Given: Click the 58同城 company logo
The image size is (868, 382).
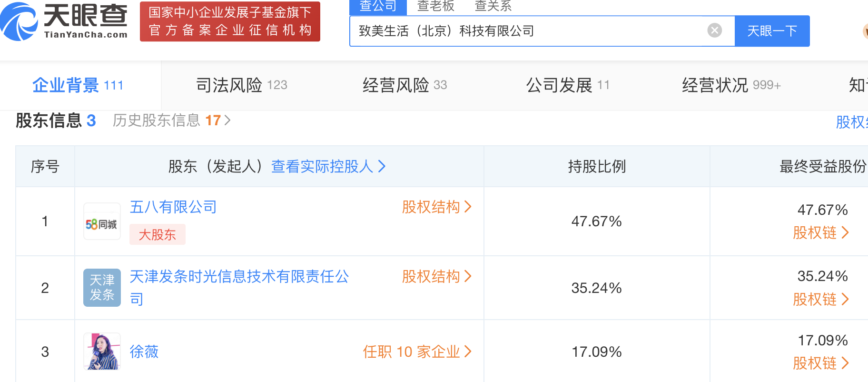Looking at the screenshot, I should (102, 221).
